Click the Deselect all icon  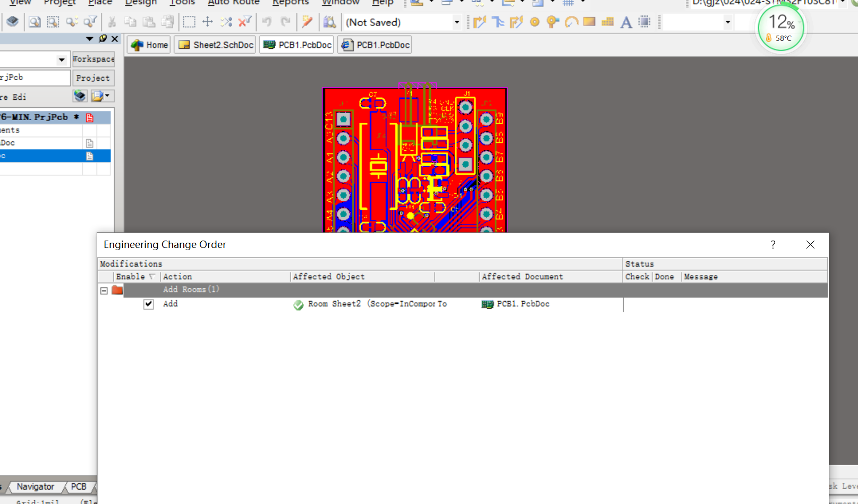[x=226, y=22]
